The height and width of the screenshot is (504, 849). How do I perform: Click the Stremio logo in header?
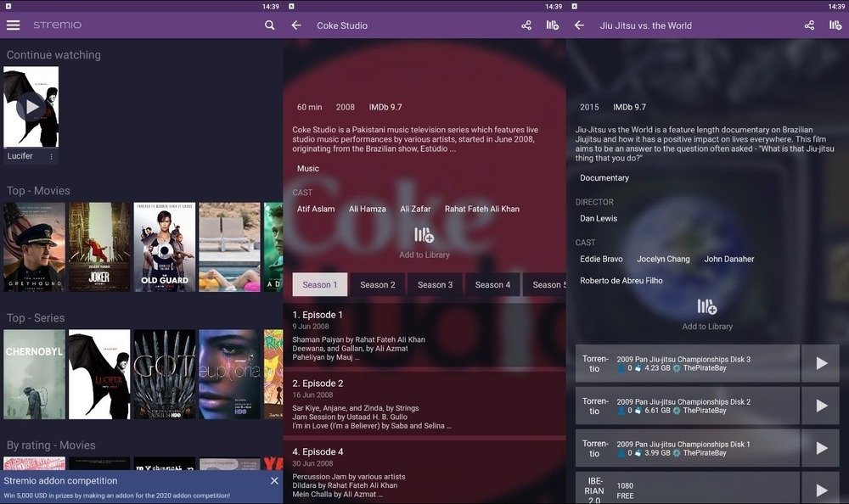coord(58,25)
